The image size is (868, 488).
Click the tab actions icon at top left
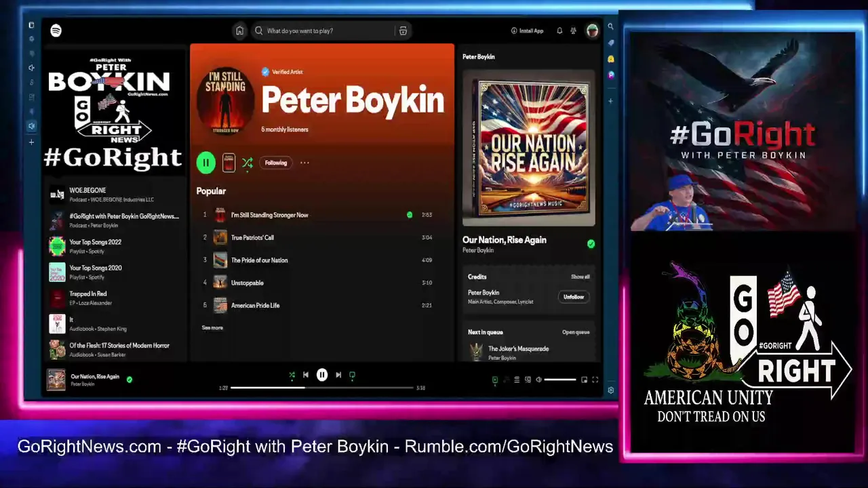[31, 25]
